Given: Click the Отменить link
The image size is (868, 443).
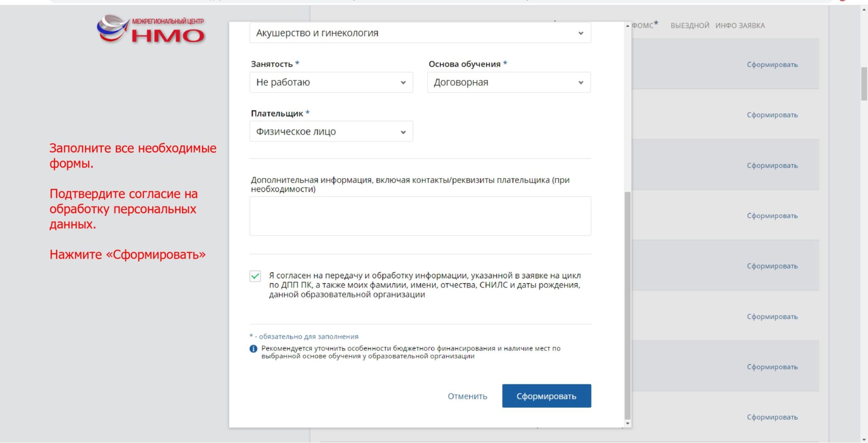Looking at the screenshot, I should [467, 396].
